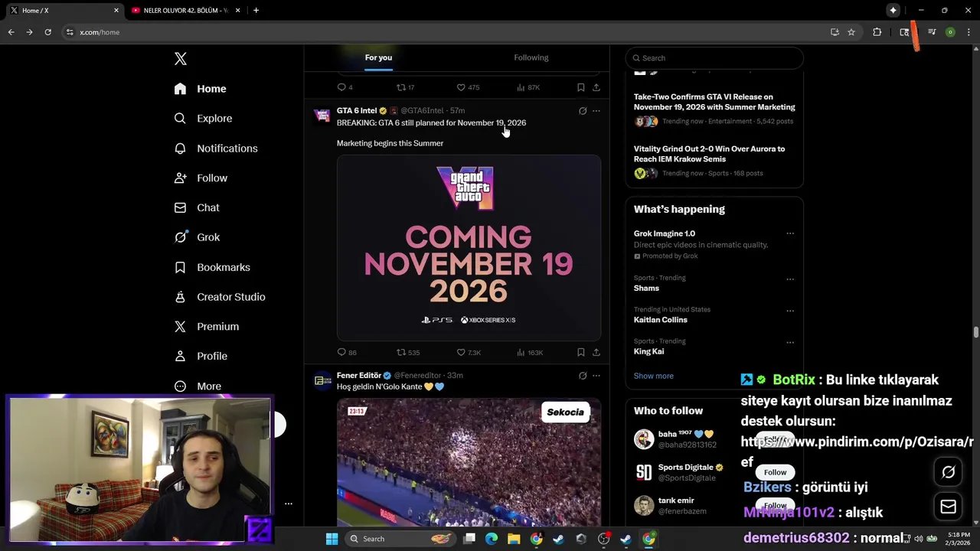The width and height of the screenshot is (980, 551).
Task: Expand trends with Show more
Action: tap(654, 376)
